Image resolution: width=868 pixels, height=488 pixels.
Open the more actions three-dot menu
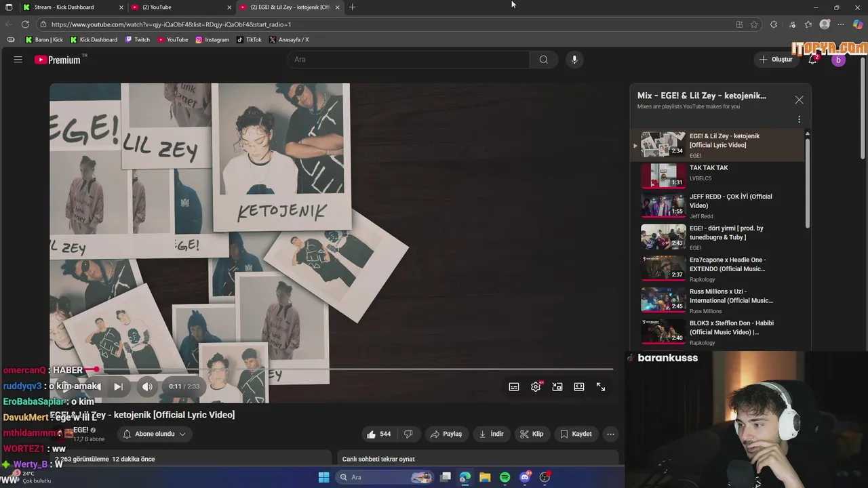(610, 434)
